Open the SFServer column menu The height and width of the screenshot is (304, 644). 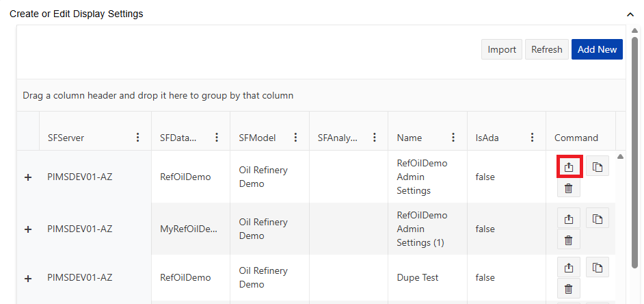(137, 138)
